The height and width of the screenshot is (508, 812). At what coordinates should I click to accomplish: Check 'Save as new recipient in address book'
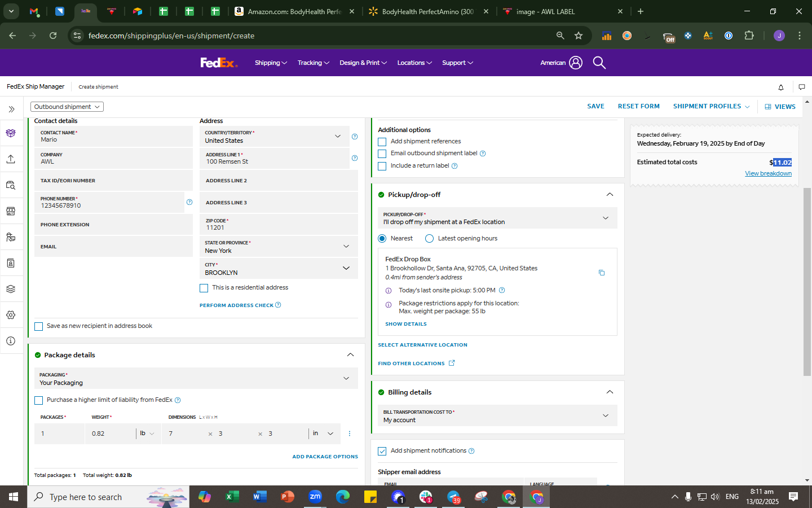[x=38, y=326]
